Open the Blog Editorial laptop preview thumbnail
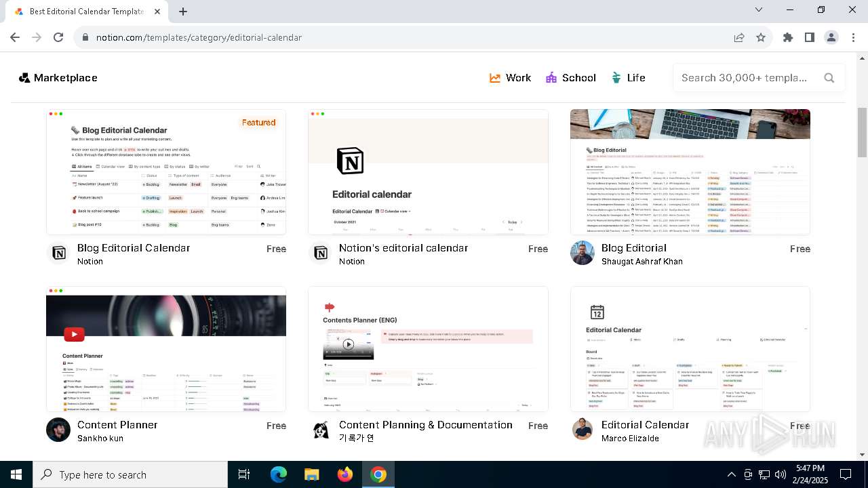The height and width of the screenshot is (488, 868). click(x=690, y=172)
